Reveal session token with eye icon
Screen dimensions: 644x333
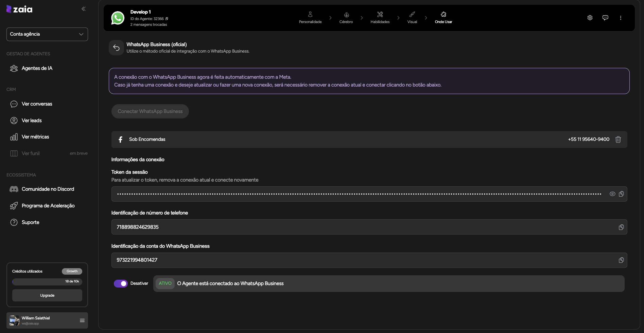(x=612, y=194)
